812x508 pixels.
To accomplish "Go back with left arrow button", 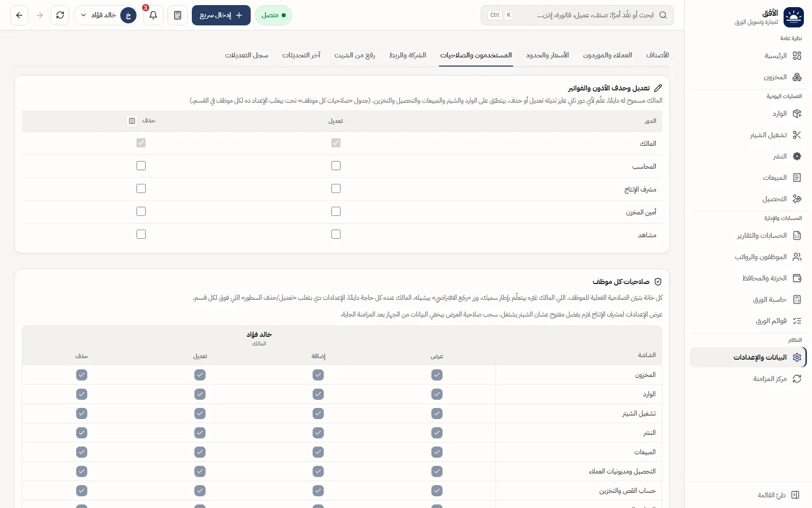I will pyautogui.click(x=19, y=15).
